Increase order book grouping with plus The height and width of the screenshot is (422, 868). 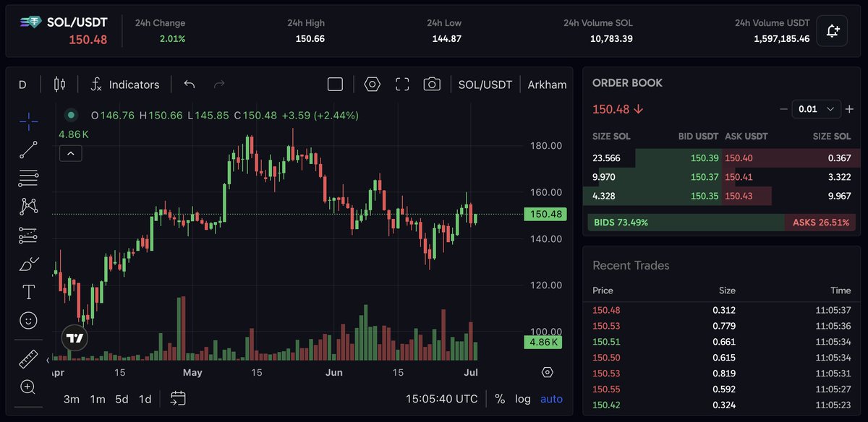[849, 109]
